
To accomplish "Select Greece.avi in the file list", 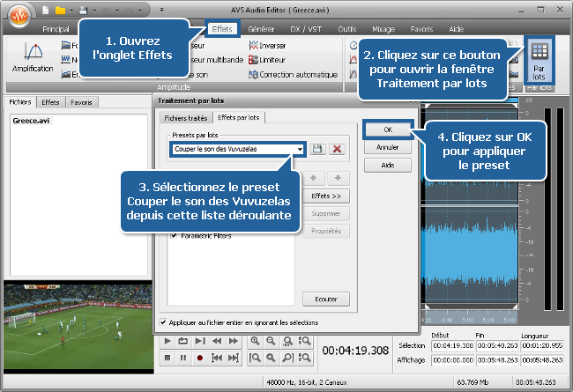I will click(x=31, y=121).
